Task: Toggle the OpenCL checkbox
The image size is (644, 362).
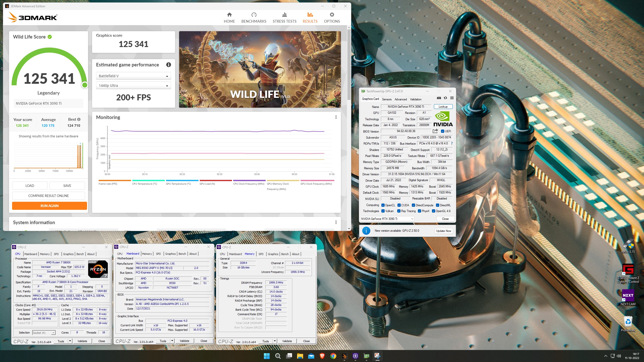Action: click(383, 205)
